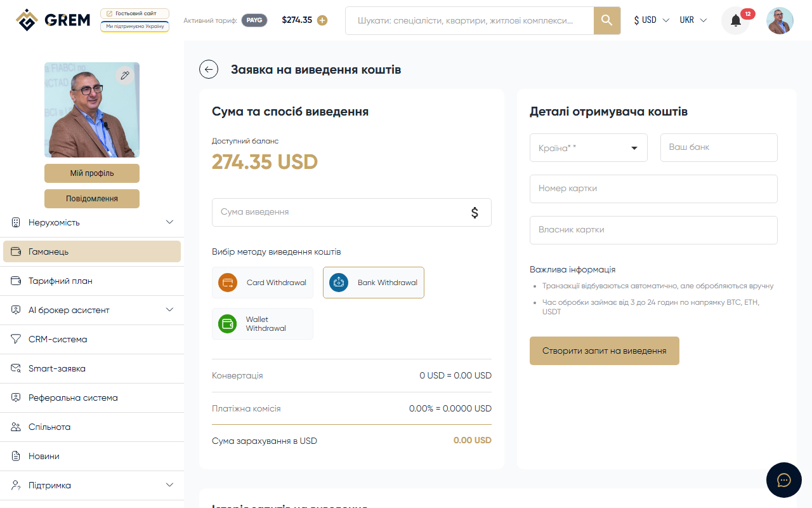Select the Bank Withdrawal method
This screenshot has height=508, width=812.
373,282
